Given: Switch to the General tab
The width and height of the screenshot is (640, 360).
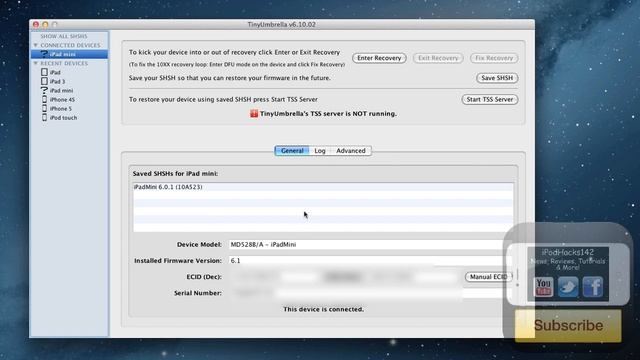Looking at the screenshot, I should pos(292,151).
